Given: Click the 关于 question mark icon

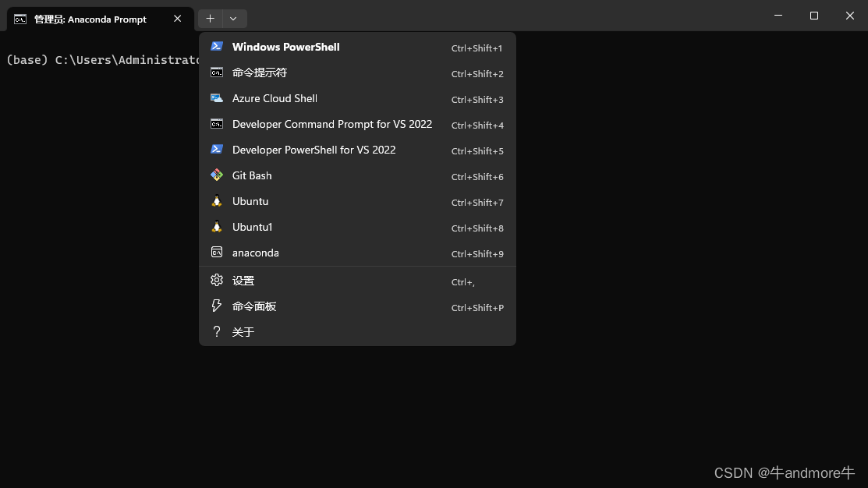Looking at the screenshot, I should pyautogui.click(x=217, y=331).
